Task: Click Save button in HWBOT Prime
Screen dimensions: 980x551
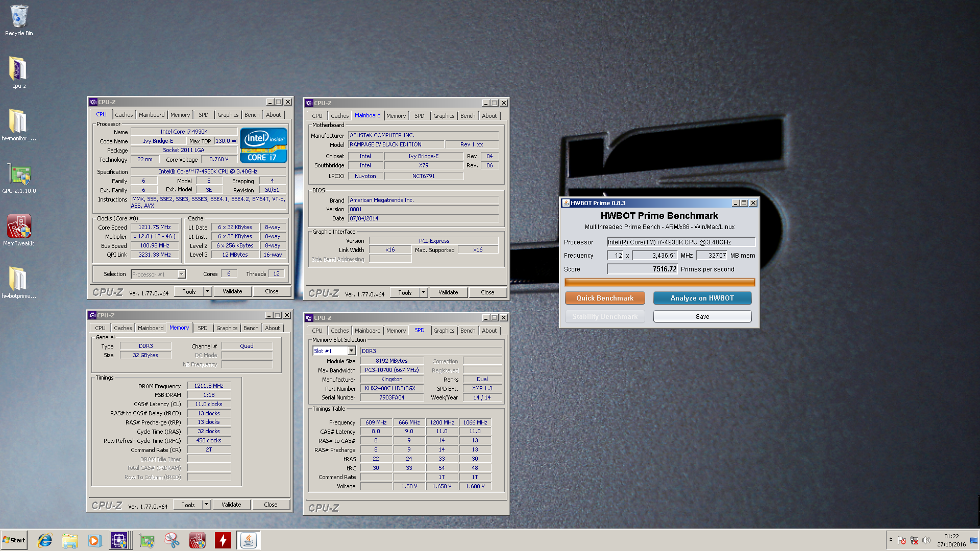Action: (702, 317)
